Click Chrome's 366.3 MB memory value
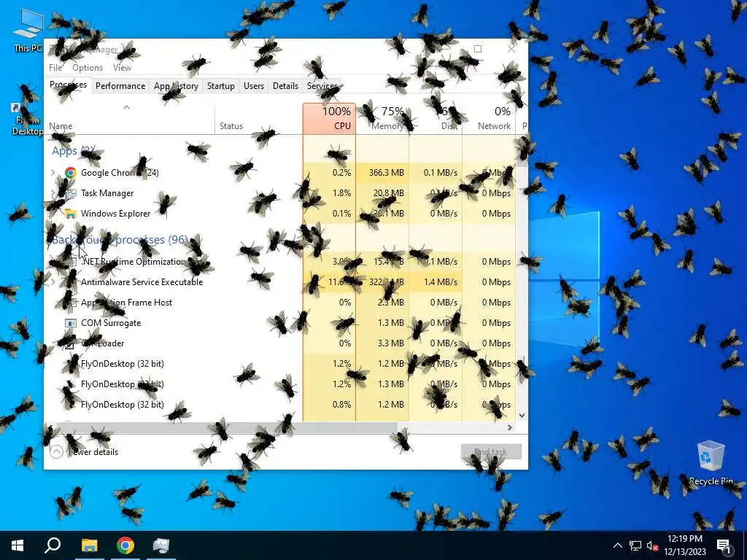 pos(386,173)
